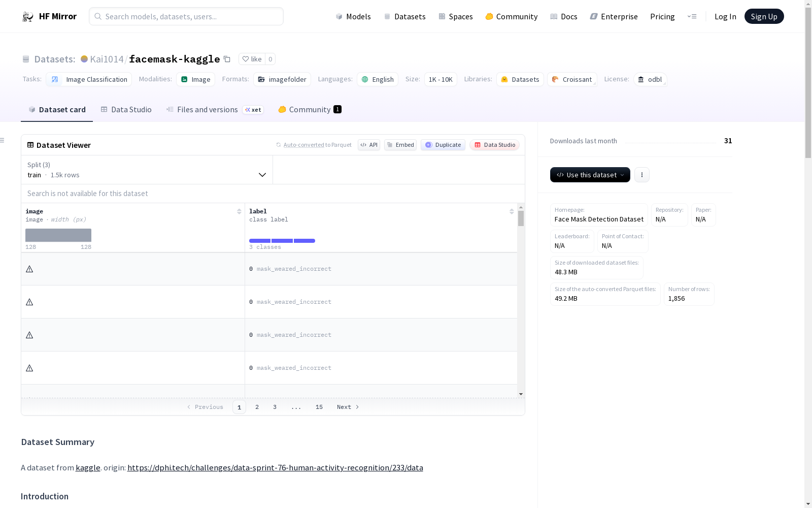
Task: Open the Kai1014 profile link
Action: pyautogui.click(x=107, y=59)
